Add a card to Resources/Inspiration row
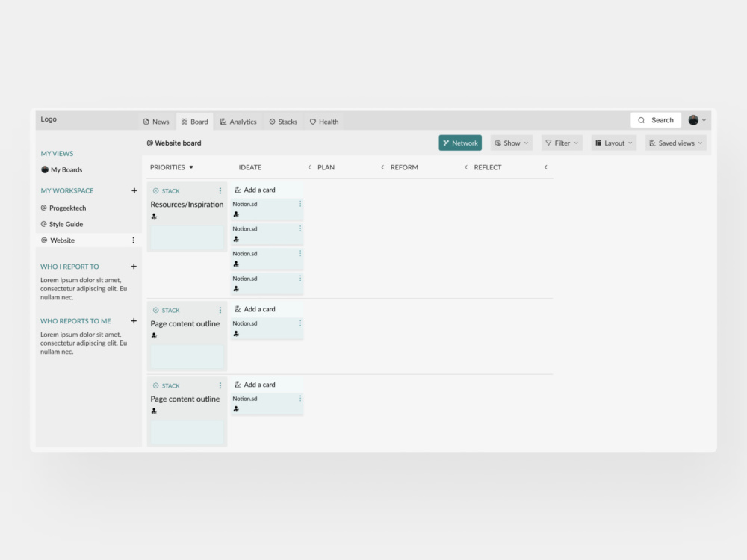 255,190
